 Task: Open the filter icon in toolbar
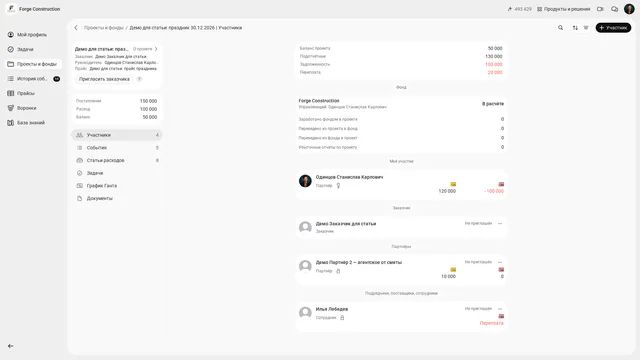586,28
